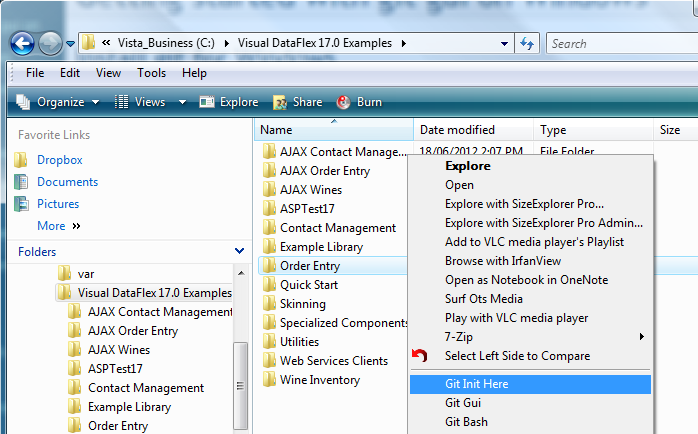Select Git Bash in context menu
The width and height of the screenshot is (698, 434).
click(467, 422)
